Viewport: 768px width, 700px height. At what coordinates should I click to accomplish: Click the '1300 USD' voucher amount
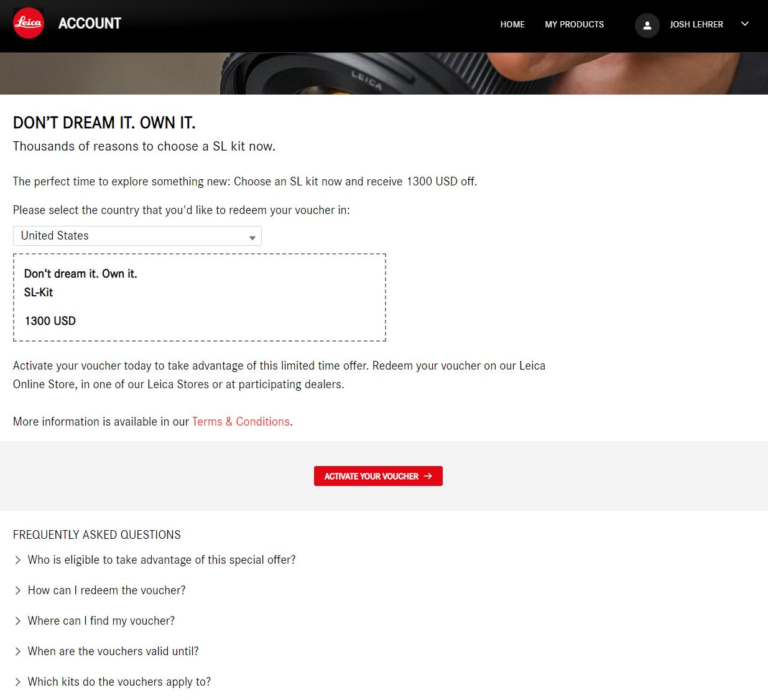click(50, 321)
